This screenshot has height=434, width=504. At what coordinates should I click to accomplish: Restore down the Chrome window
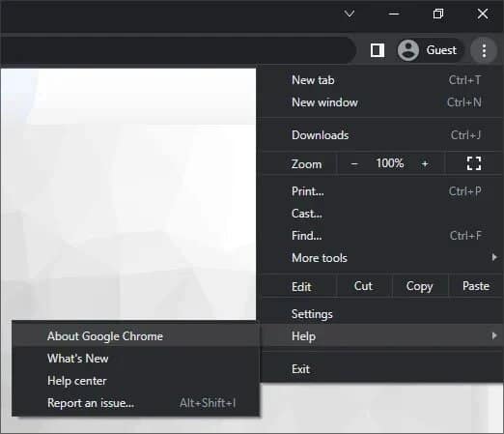(x=438, y=14)
